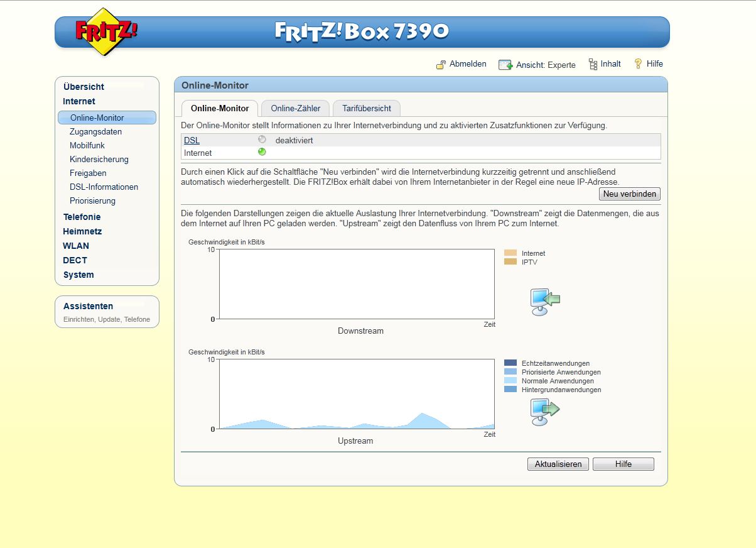Click the green Internet status indicator
Viewport: 756px width, 548px height.
262,152
